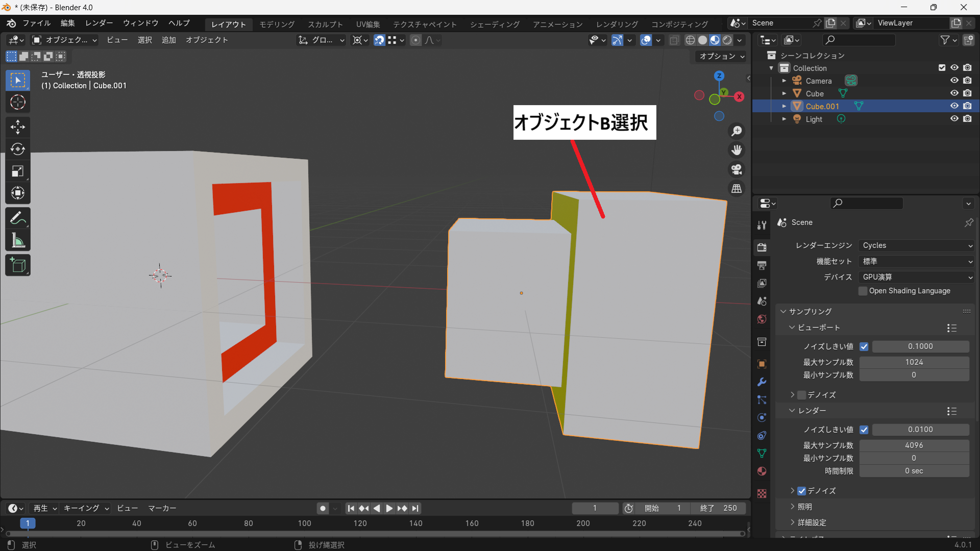980x551 pixels.
Task: Expand the Cube tree item
Action: click(785, 93)
